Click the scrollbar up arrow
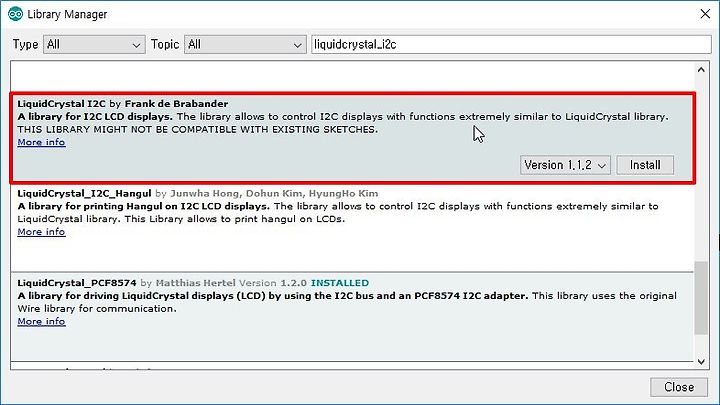 point(701,70)
